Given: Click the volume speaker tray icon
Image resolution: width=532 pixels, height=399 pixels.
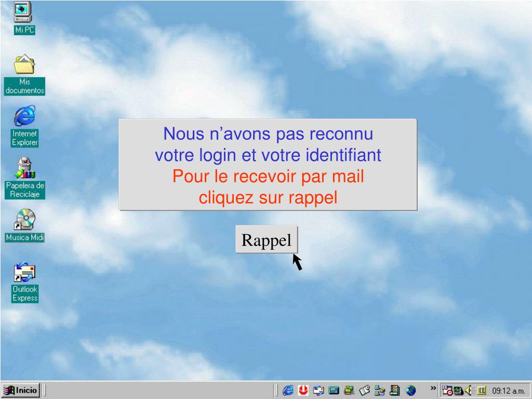Looking at the screenshot, I should pyautogui.click(x=469, y=391).
